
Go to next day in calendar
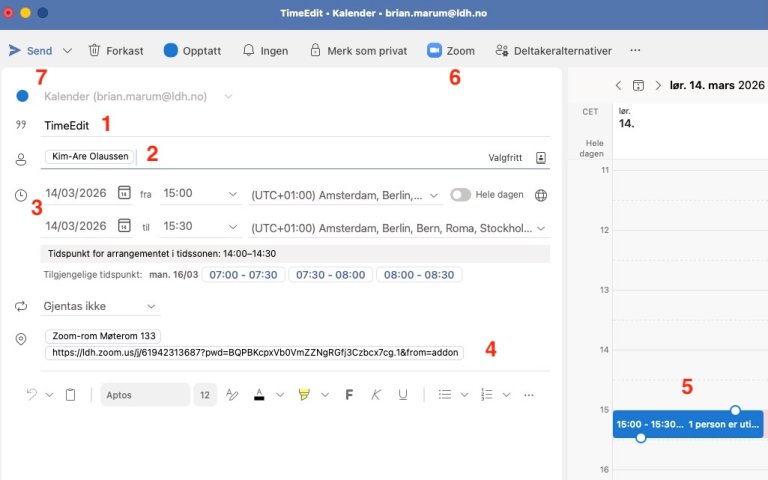[658, 86]
